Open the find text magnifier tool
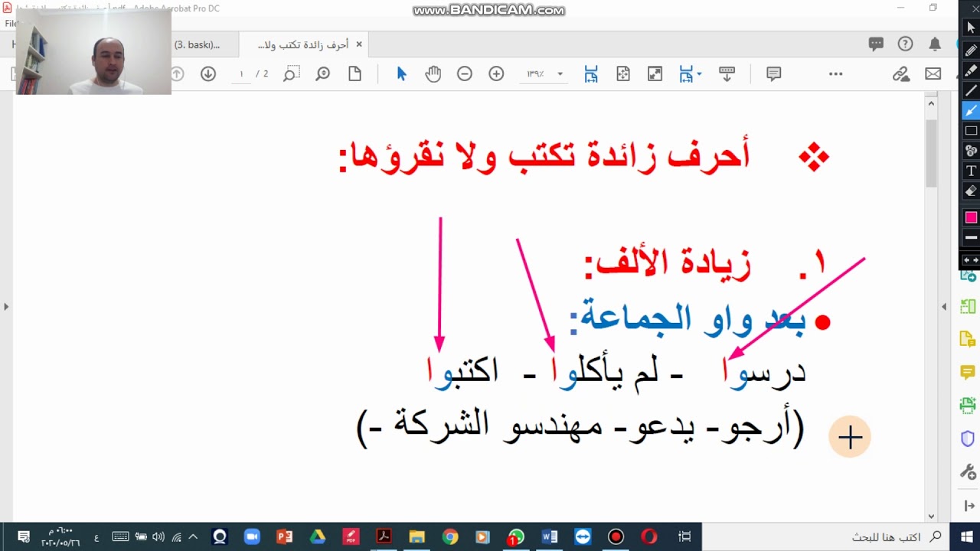 point(323,74)
